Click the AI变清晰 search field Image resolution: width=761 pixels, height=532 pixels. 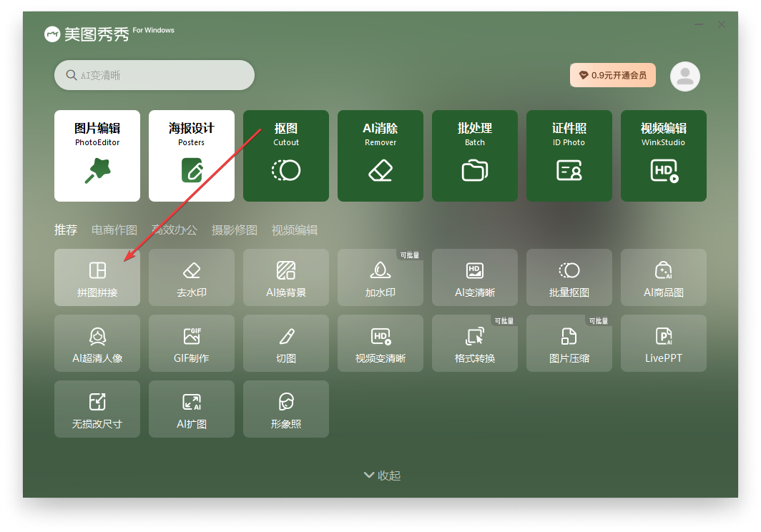tap(154, 75)
